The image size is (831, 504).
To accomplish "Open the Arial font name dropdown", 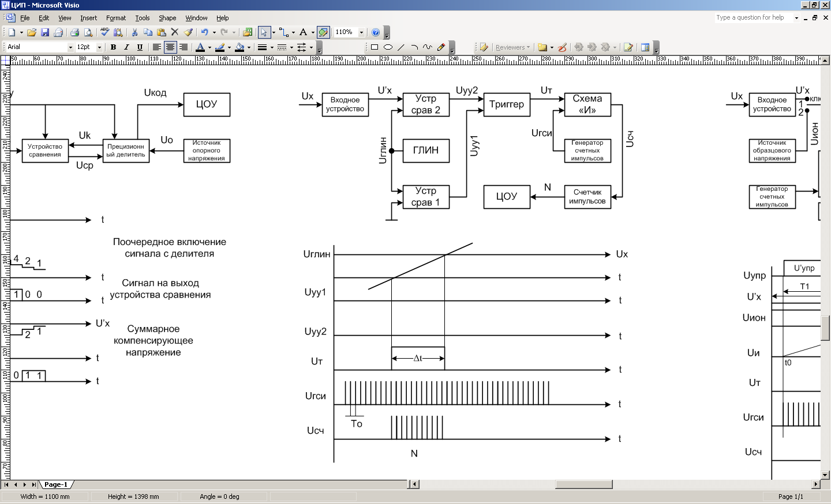I will click(71, 47).
